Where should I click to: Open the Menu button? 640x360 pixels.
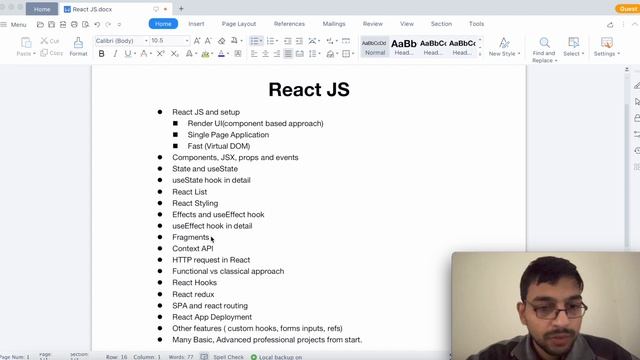[x=14, y=24]
